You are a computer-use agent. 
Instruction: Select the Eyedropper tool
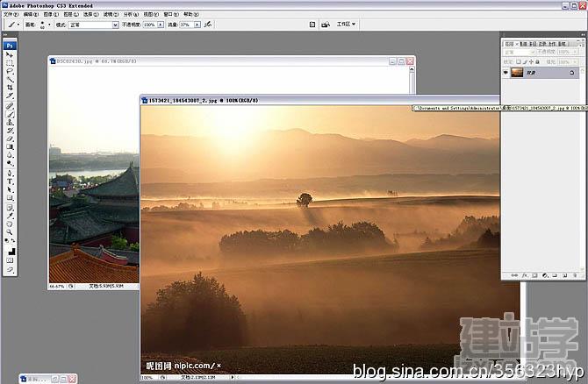[10, 217]
